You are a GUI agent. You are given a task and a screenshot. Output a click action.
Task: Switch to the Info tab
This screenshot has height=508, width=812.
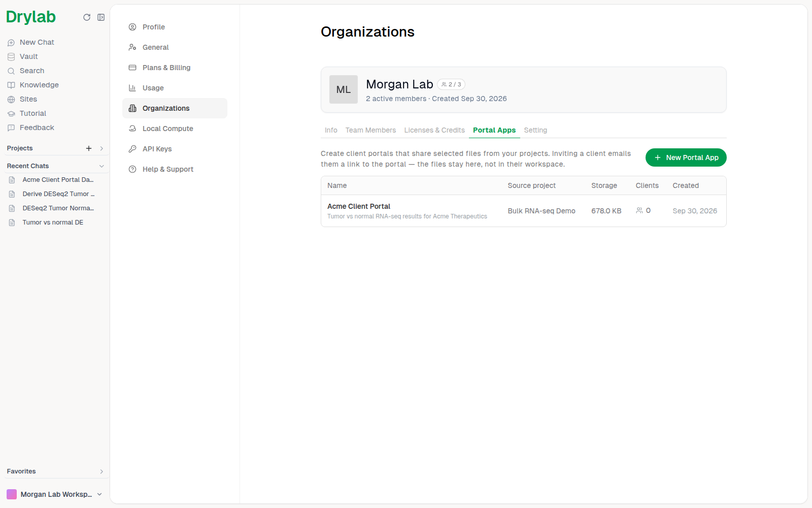[331, 130]
